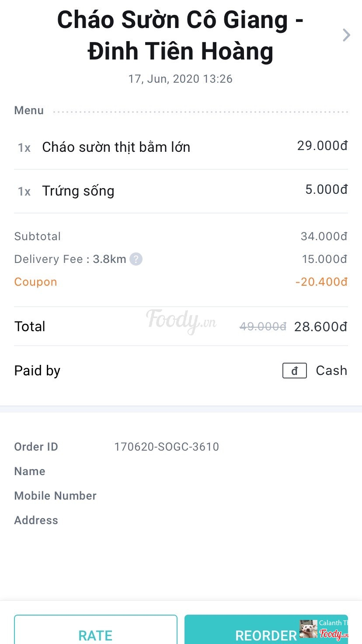Click the Menu section header

[29, 110]
